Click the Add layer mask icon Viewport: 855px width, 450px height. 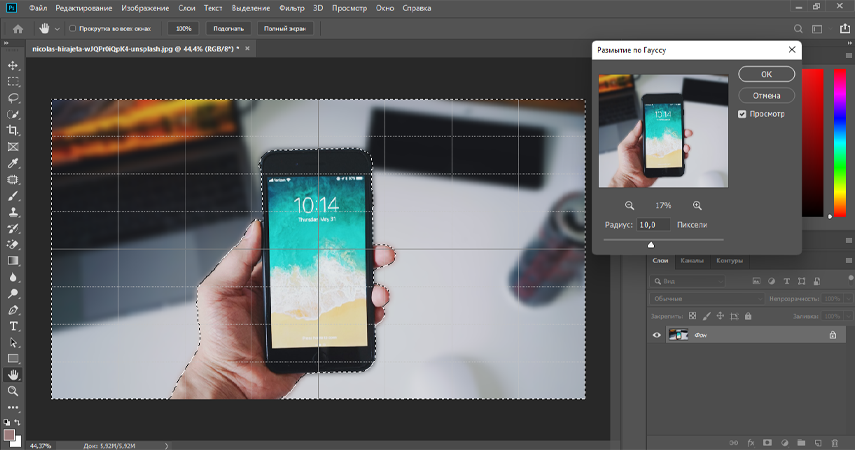[767, 443]
